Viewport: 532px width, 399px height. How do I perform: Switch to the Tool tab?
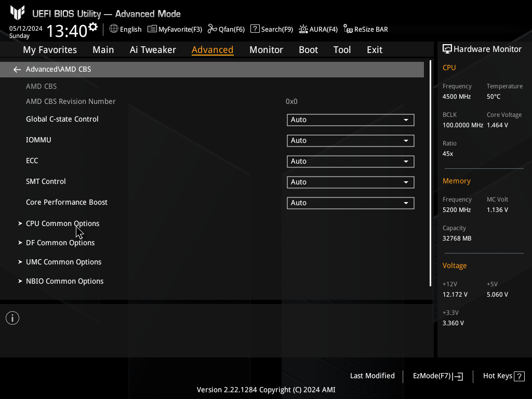[342, 50]
